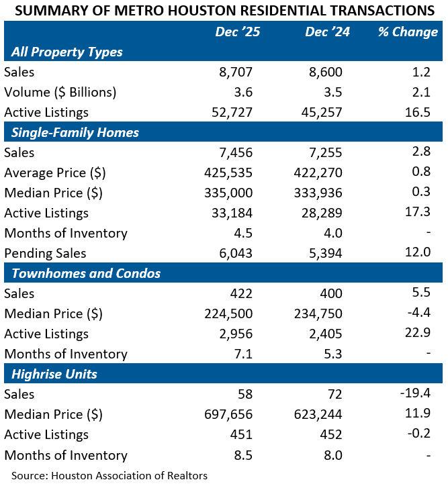The width and height of the screenshot is (448, 488).
Task: Click the All Property Types section header
Action: (x=67, y=52)
